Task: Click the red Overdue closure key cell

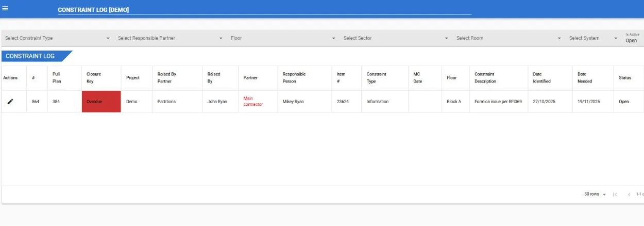Action: (x=101, y=102)
